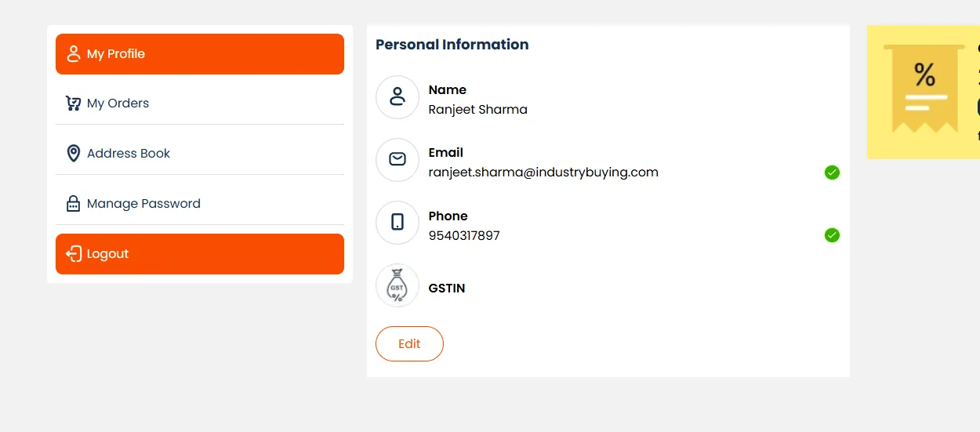Click the green verified checkmark for Email

[832, 172]
